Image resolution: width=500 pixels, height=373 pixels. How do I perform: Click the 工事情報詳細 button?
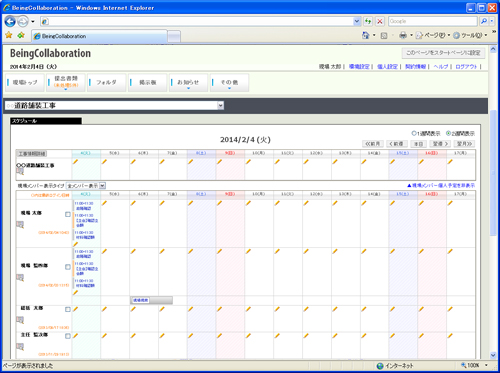click(x=32, y=154)
